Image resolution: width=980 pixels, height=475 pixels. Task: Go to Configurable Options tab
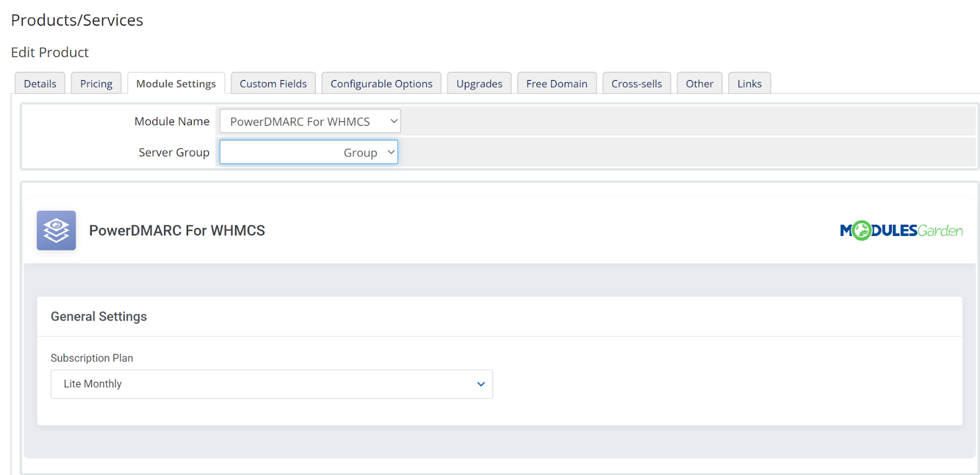pos(382,83)
